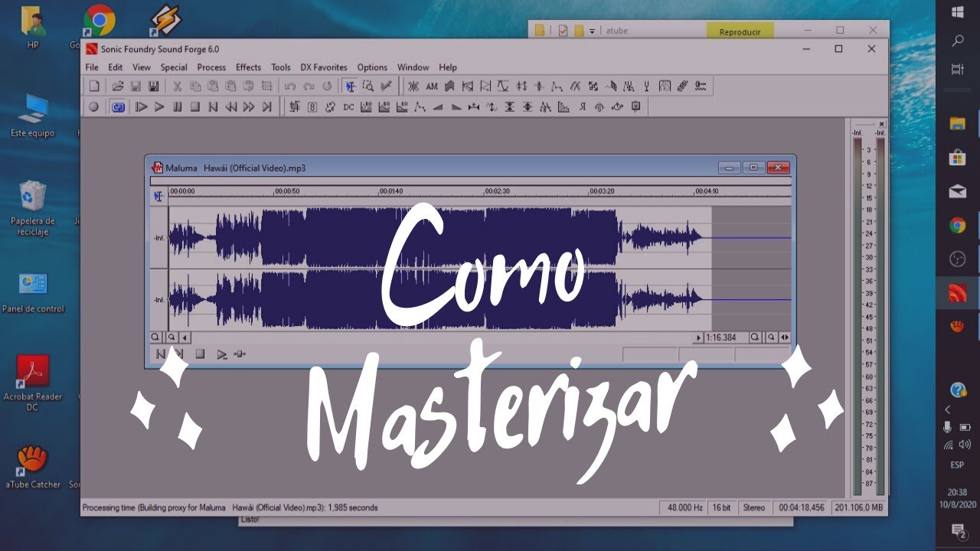Open the Process menu
The height and width of the screenshot is (551, 980).
211,67
